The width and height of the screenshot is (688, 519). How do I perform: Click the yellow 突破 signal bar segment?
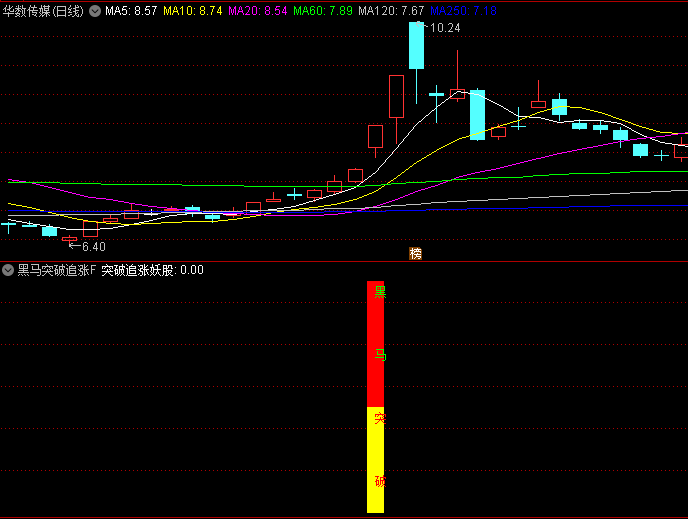click(x=376, y=460)
